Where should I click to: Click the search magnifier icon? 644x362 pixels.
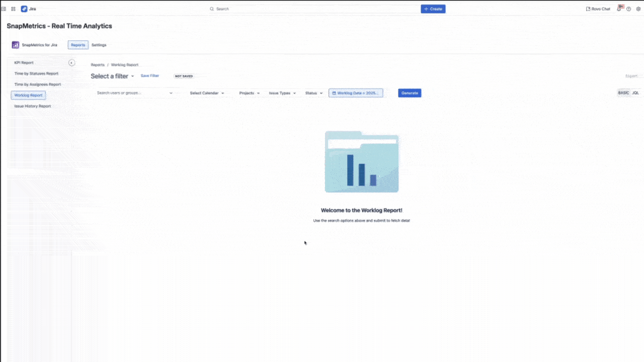[212, 9]
